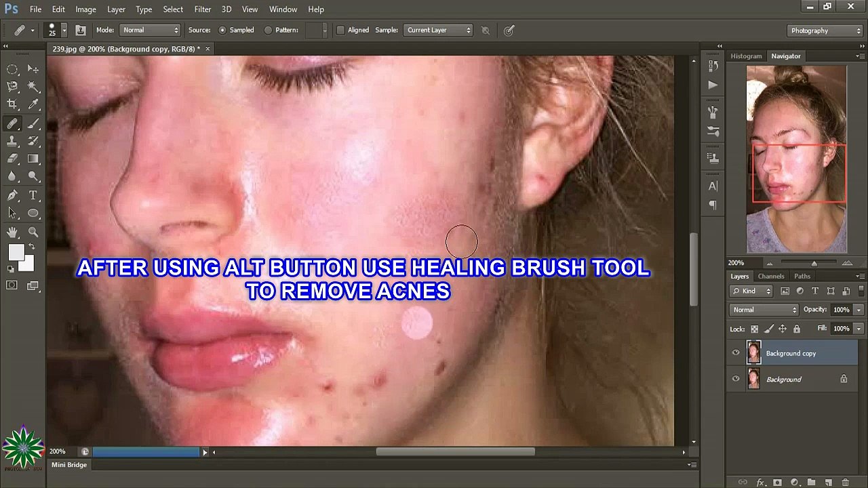Select Sampled source radio button
Image resolution: width=868 pixels, height=488 pixels.
tap(222, 30)
